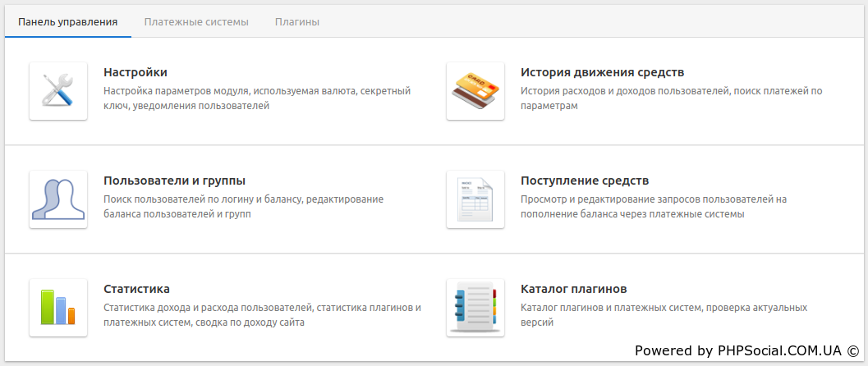Click the Статистика heading link
The width and height of the screenshot is (868, 366).
pos(136,289)
